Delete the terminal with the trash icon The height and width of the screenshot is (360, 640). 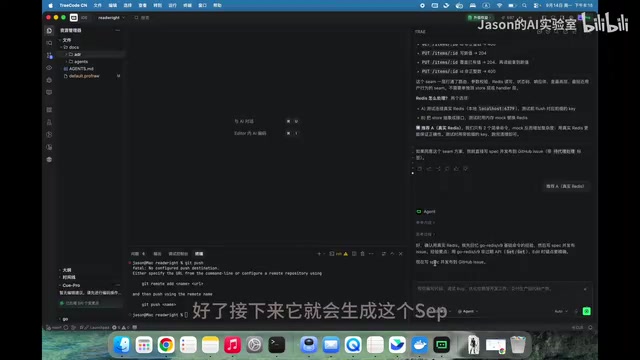362,254
